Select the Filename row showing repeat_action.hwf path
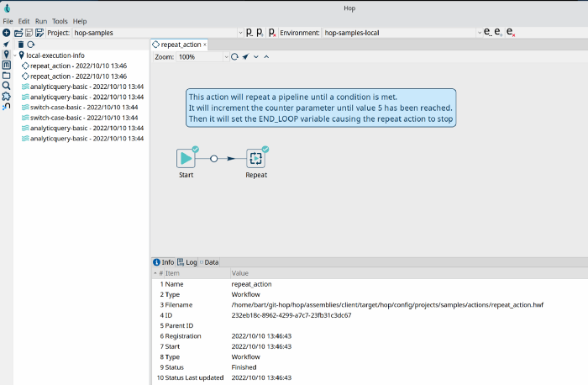The width and height of the screenshot is (588, 385). 370,304
